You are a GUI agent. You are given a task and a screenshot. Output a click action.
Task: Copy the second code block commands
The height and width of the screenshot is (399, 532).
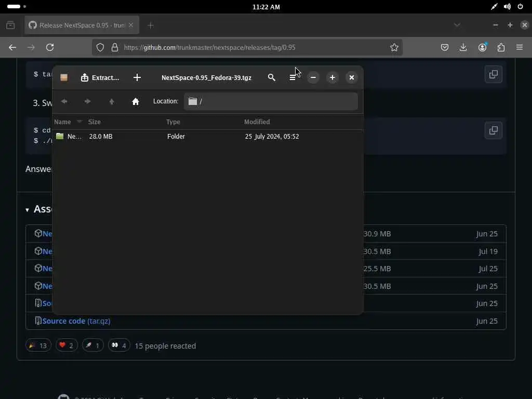point(494,130)
